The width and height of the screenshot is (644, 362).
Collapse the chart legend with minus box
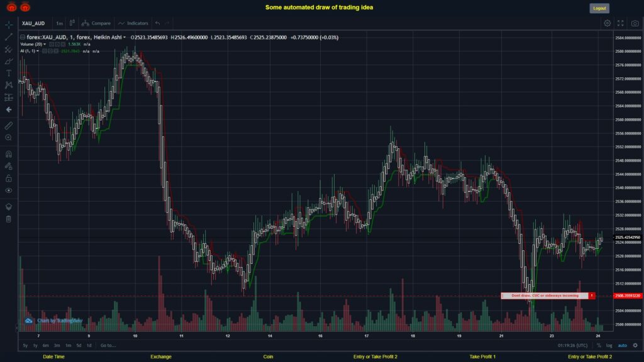[x=23, y=37]
